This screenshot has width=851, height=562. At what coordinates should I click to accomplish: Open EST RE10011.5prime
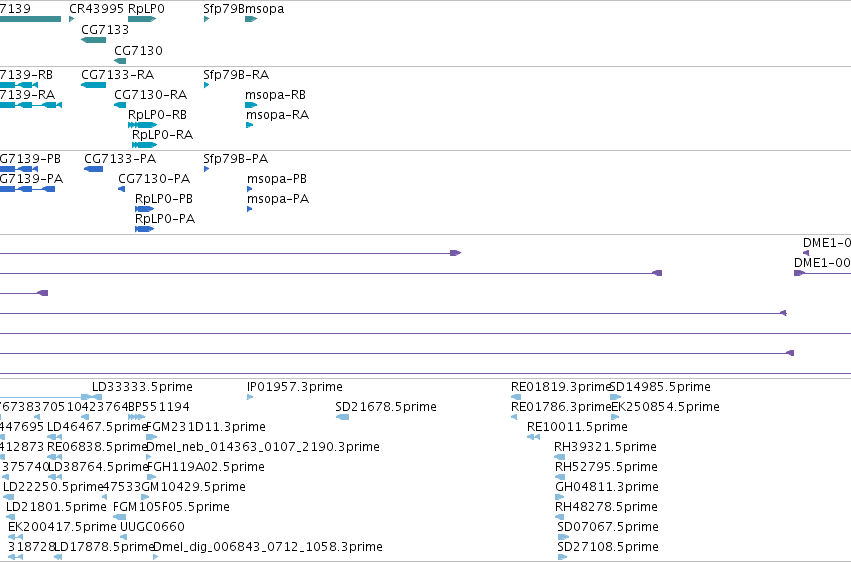click(577, 427)
